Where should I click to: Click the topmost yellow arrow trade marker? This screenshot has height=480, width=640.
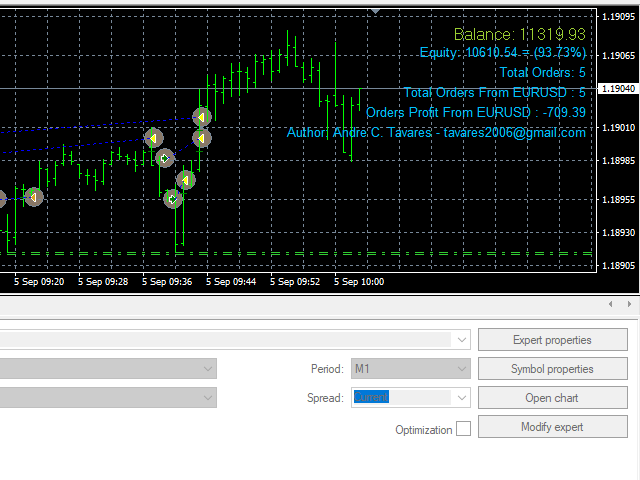click(202, 116)
